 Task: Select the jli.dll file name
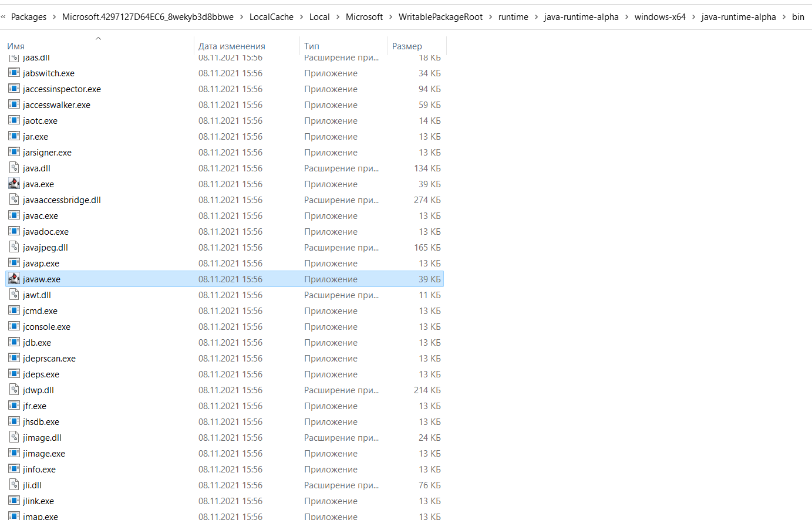pyautogui.click(x=32, y=485)
